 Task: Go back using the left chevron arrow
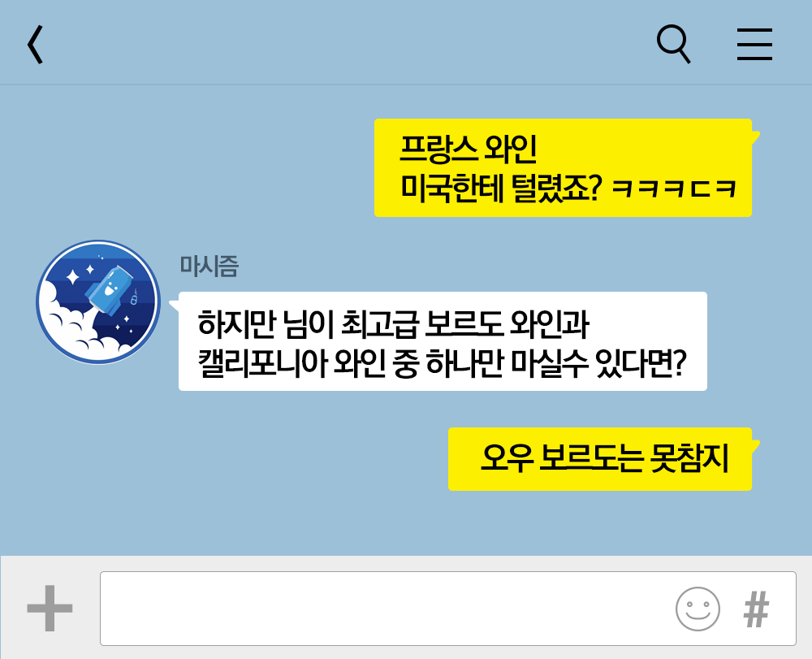tap(35, 45)
